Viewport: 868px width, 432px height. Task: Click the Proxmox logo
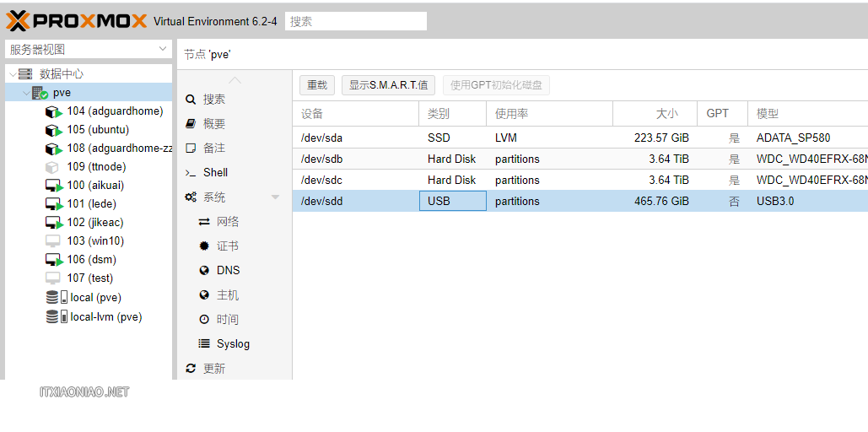[x=77, y=21]
